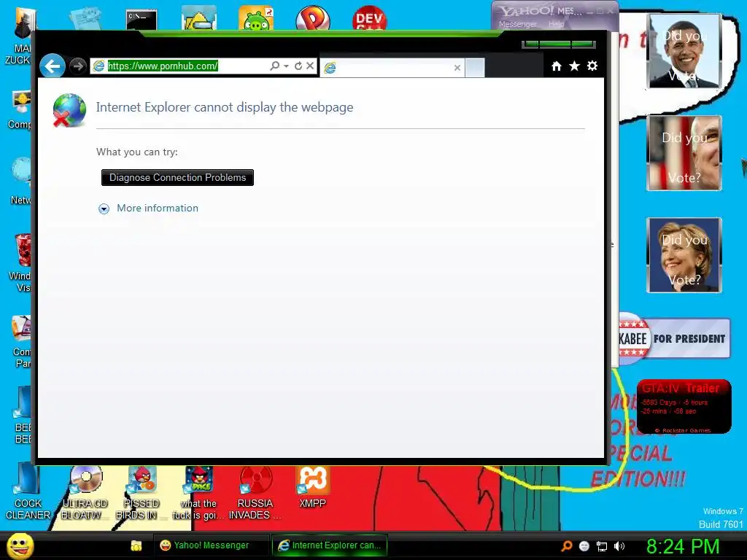Click the Internet Explorer taskbar button

[330, 545]
